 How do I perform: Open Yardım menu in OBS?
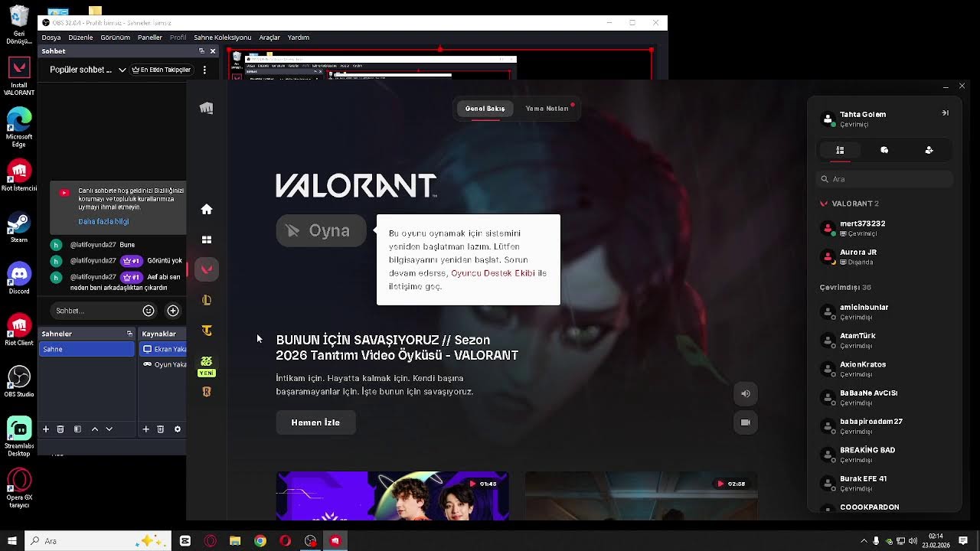pyautogui.click(x=299, y=37)
